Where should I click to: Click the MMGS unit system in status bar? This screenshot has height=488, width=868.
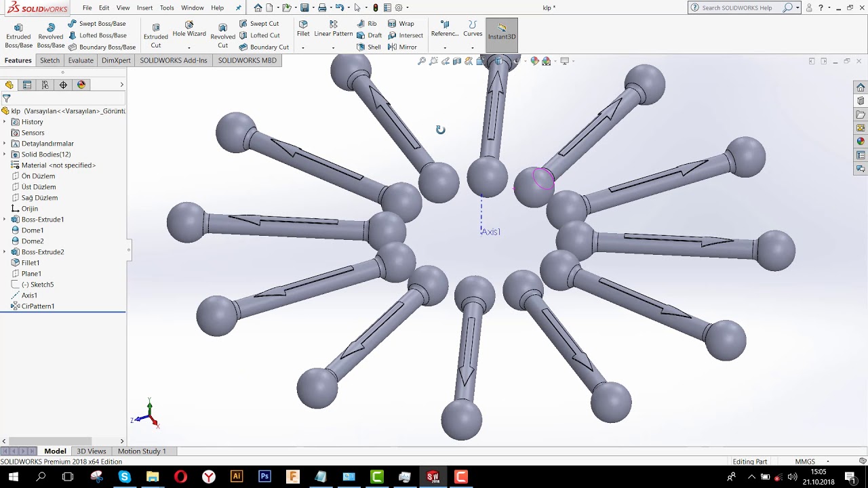click(x=805, y=462)
